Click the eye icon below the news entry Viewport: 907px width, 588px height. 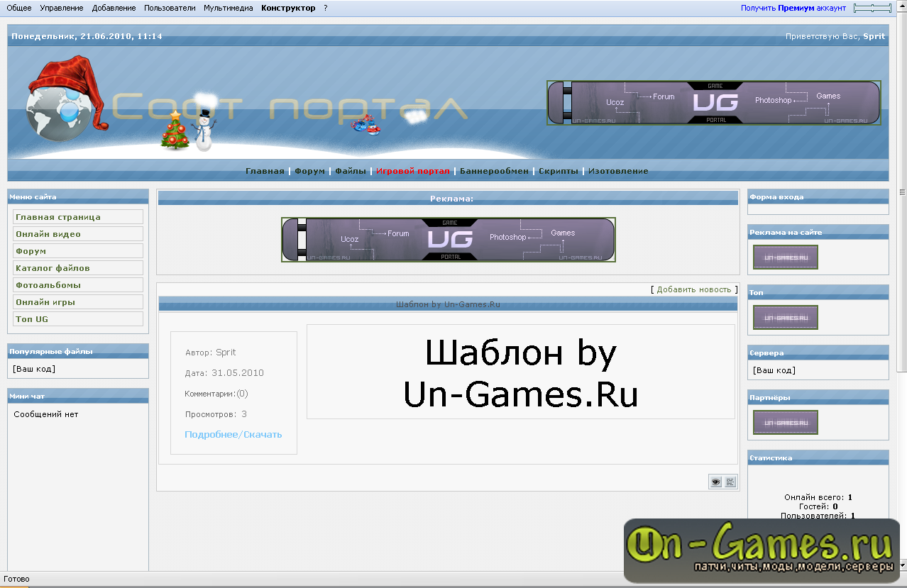point(715,482)
